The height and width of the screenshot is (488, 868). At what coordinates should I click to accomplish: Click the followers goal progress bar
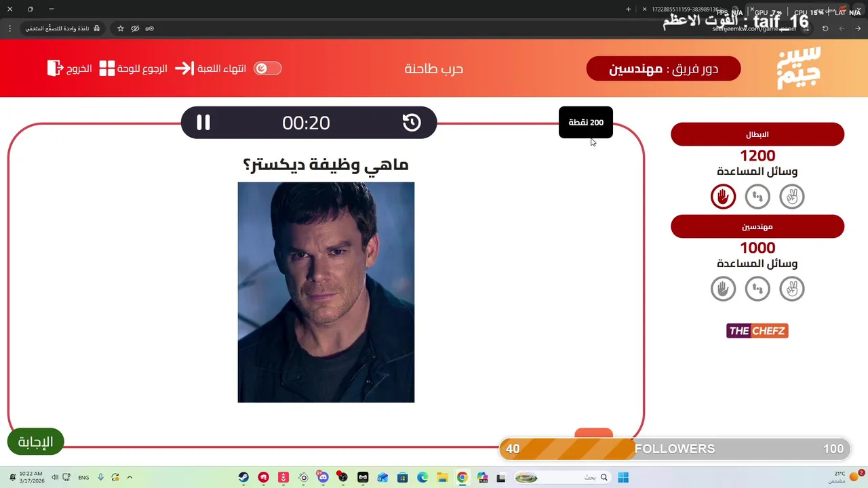coord(675,449)
